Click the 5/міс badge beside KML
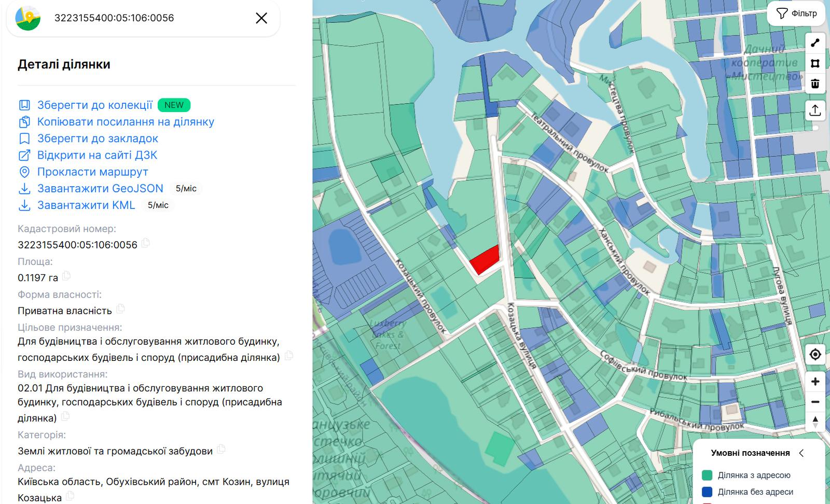 tap(158, 205)
